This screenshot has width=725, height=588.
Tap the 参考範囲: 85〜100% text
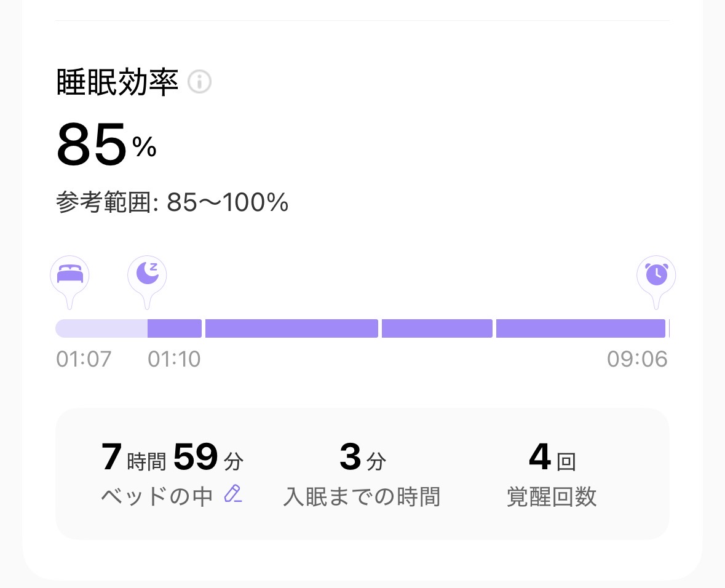pyautogui.click(x=172, y=202)
